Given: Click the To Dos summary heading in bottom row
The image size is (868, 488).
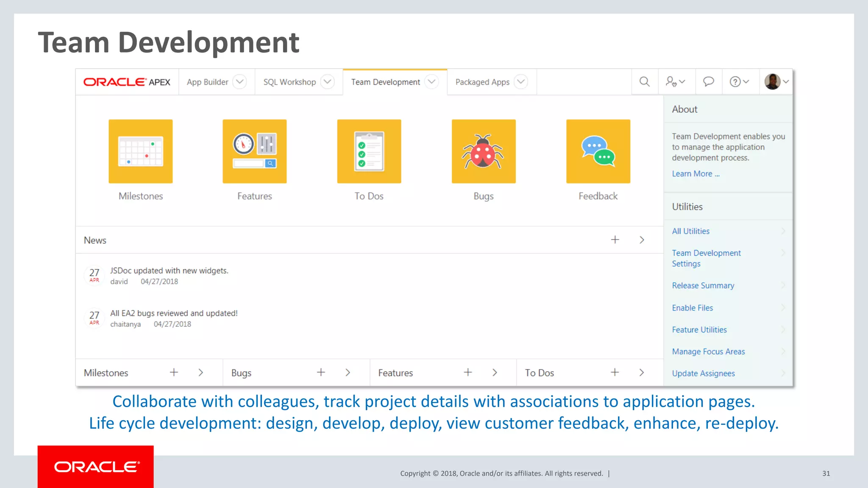Looking at the screenshot, I should tap(540, 373).
